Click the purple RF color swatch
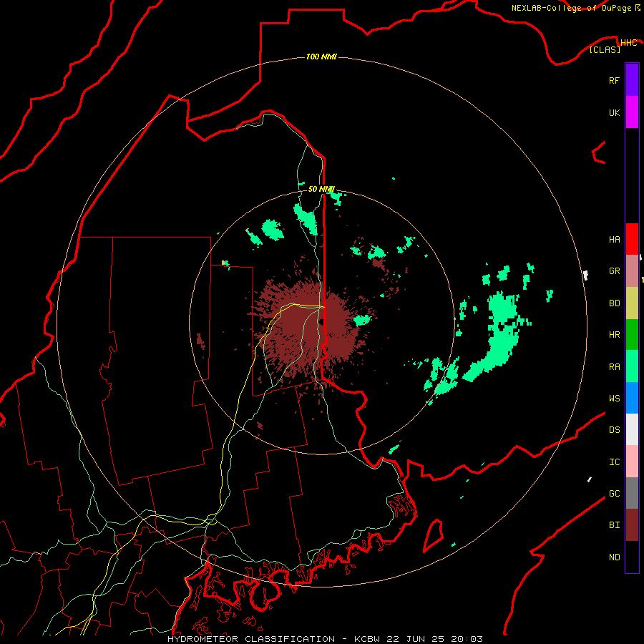644x644 pixels. coord(632,80)
